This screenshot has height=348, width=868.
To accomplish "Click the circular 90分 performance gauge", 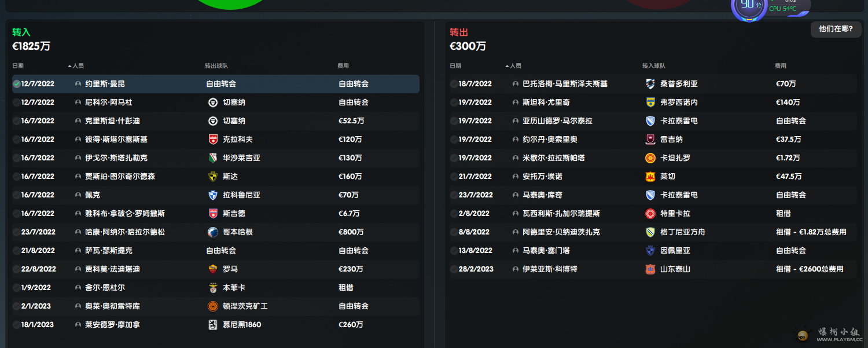I will [748, 6].
